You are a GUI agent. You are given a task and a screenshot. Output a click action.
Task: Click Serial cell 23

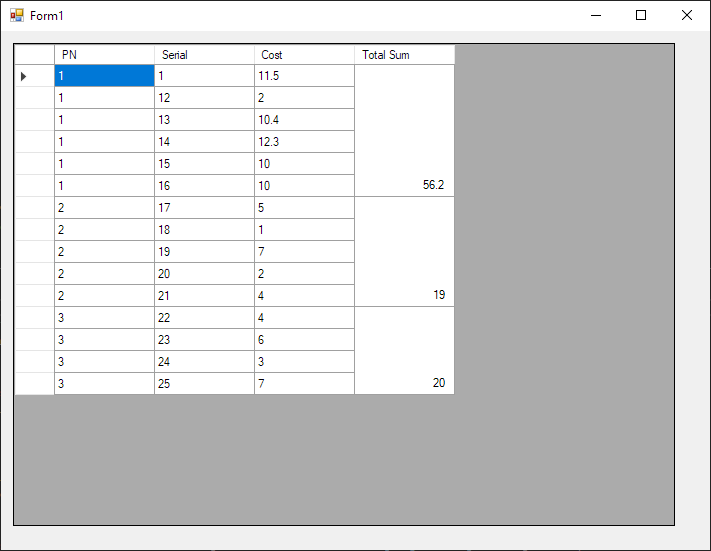(x=205, y=340)
